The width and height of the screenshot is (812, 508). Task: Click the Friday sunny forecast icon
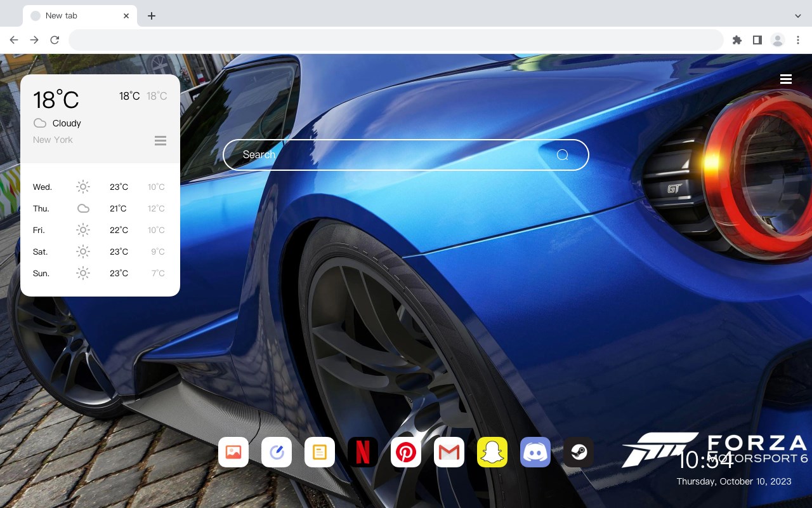[x=83, y=230]
